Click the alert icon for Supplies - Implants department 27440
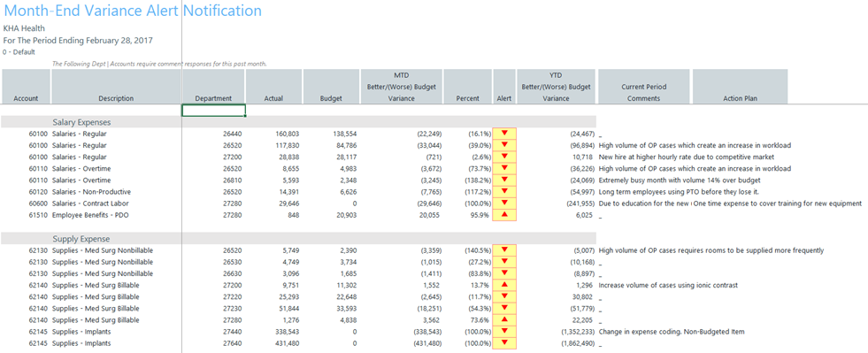This screenshot has width=868, height=353. click(x=504, y=332)
